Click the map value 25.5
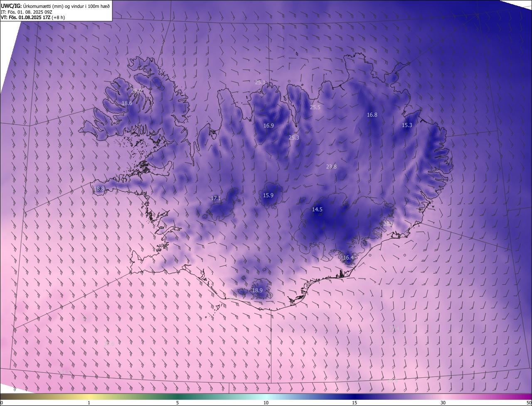Viewport: 532px width, 406px height. (315, 107)
